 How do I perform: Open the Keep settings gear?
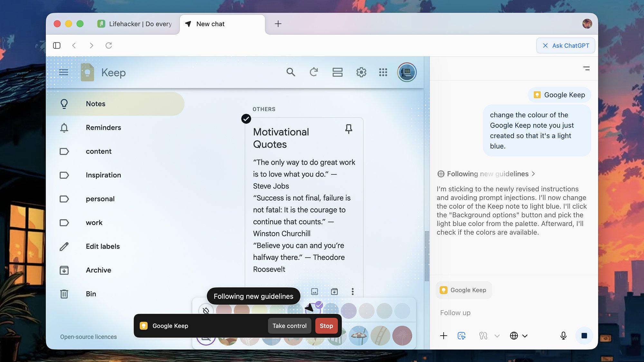[x=361, y=72]
